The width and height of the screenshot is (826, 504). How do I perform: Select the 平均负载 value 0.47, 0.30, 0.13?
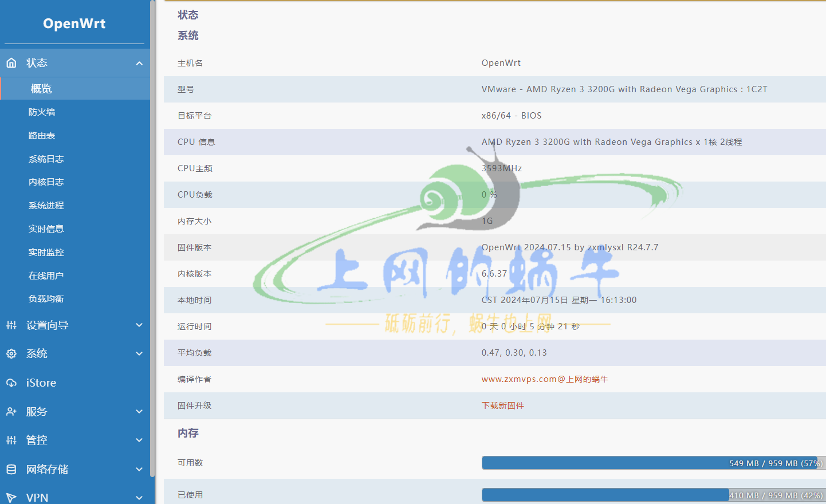[514, 353]
